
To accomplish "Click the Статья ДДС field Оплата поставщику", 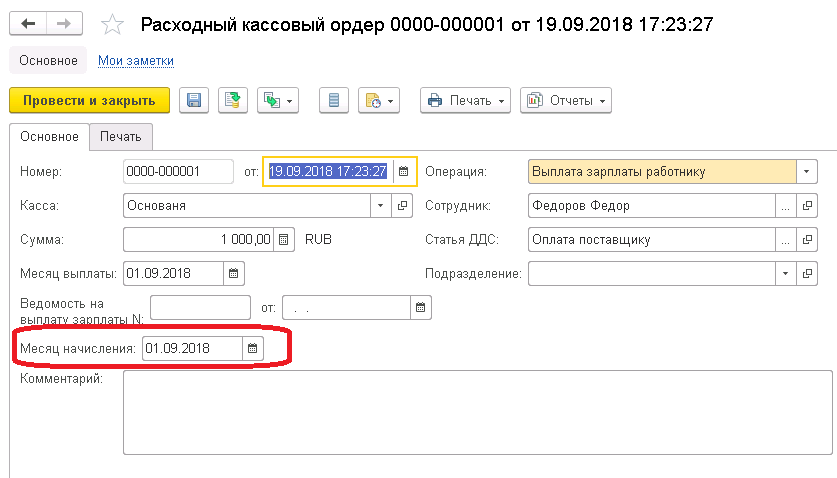I will (x=651, y=240).
